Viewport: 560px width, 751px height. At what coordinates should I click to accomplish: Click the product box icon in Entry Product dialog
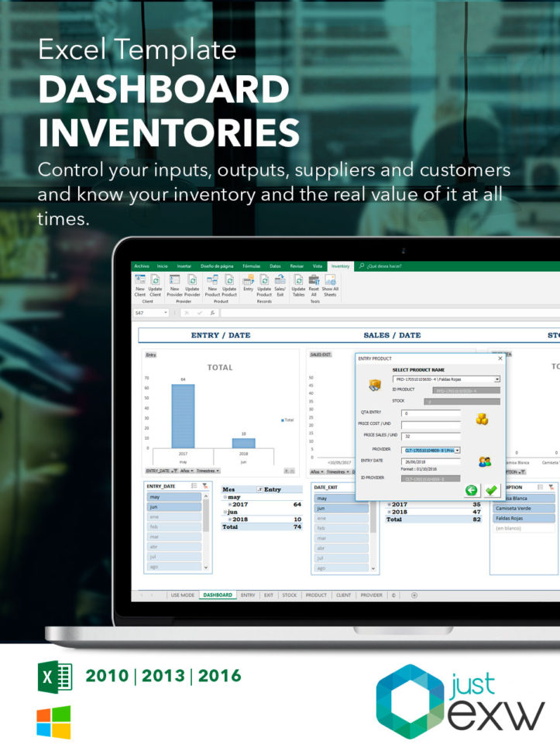coord(375,385)
